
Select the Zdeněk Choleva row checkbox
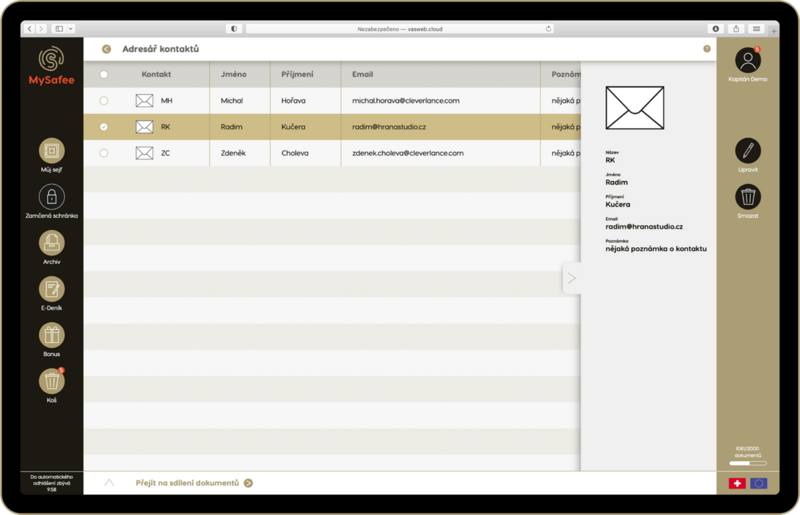click(x=104, y=153)
